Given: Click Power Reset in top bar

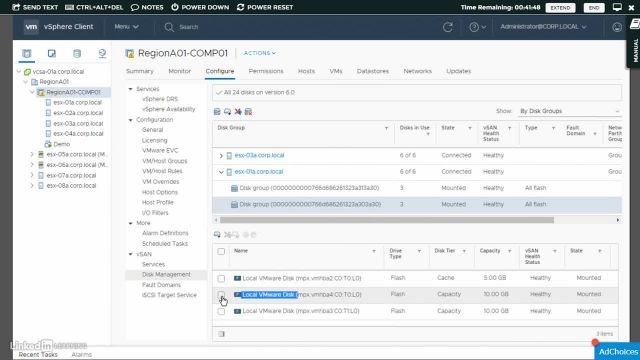Looking at the screenshot, I should (x=265, y=7).
